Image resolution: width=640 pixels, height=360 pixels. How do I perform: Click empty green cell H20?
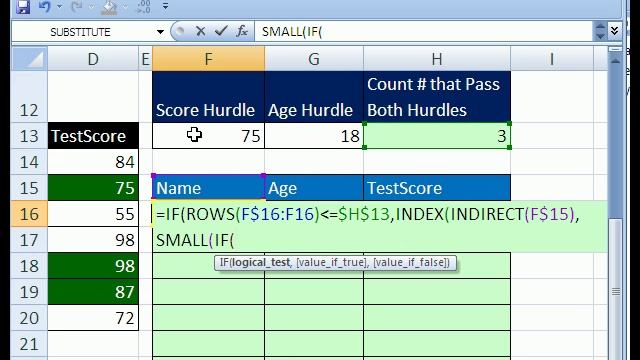[x=437, y=318]
